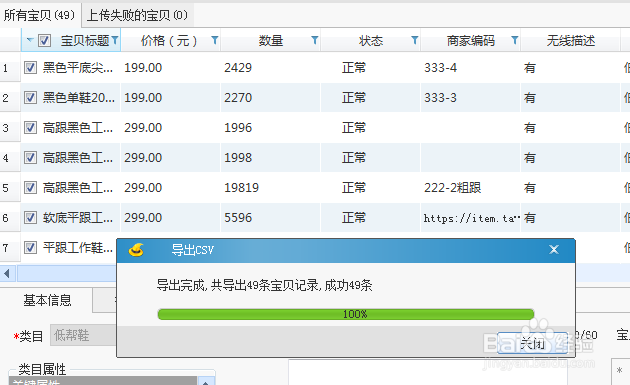This screenshot has height=385, width=630.
Task: Click the 状态 column header
Action: [370, 40]
